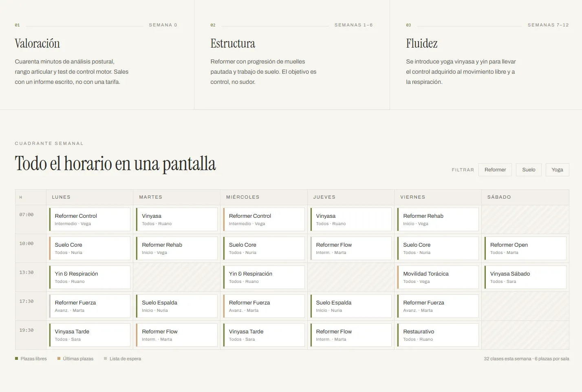Select the Sábado column header
This screenshot has width=582, height=392.
(x=525, y=197)
